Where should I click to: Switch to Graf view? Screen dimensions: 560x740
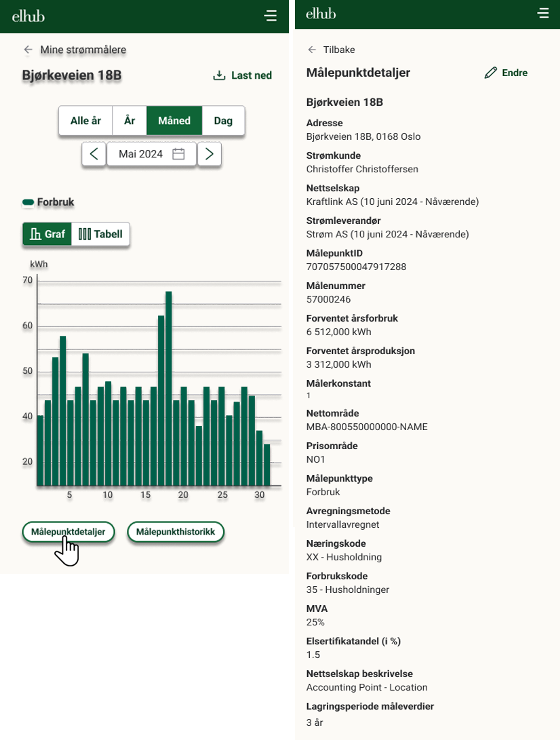point(47,234)
